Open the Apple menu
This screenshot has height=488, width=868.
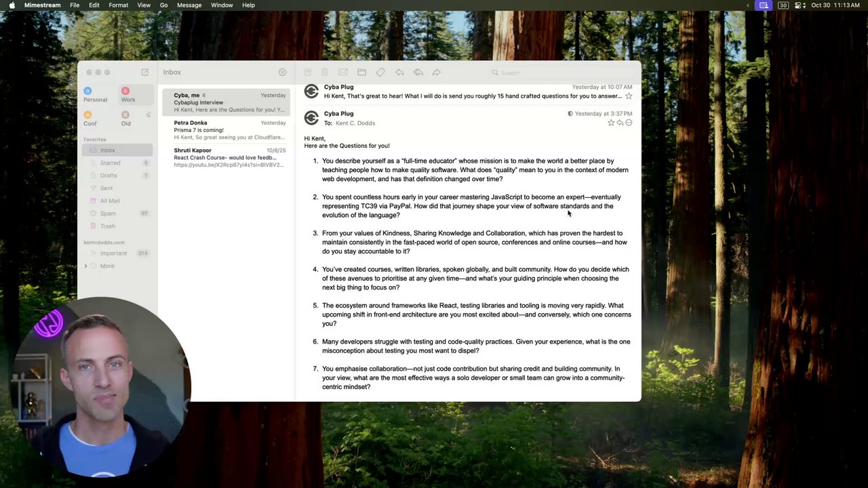tap(12, 5)
